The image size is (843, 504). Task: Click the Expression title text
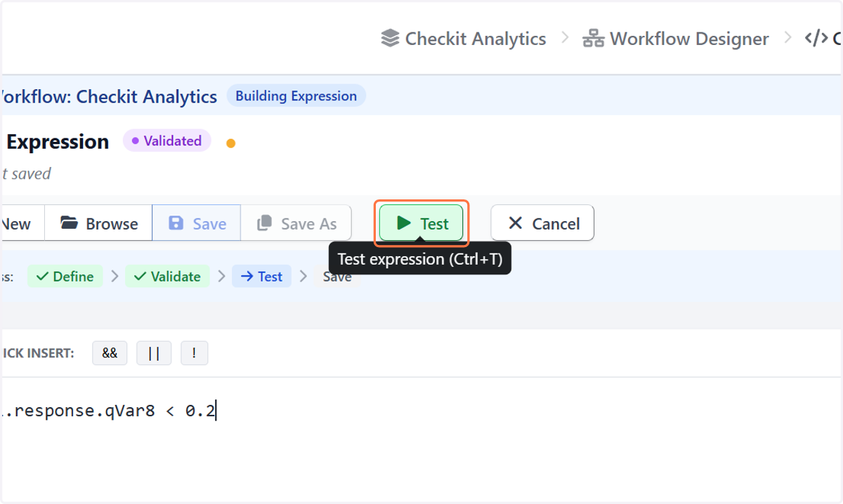coord(58,142)
